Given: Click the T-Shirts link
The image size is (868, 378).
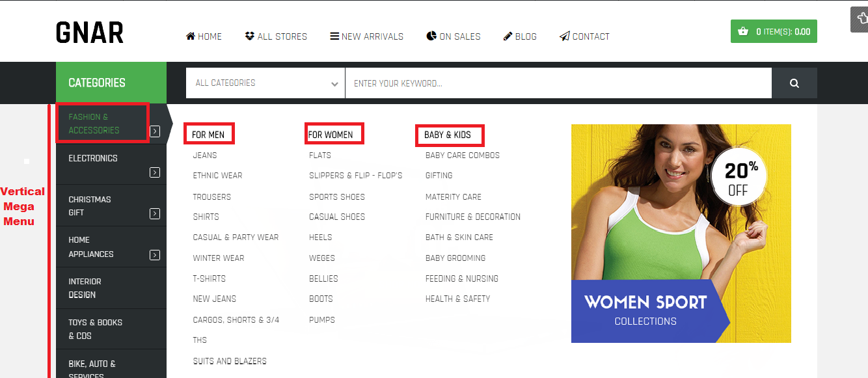Looking at the screenshot, I should (x=210, y=278).
